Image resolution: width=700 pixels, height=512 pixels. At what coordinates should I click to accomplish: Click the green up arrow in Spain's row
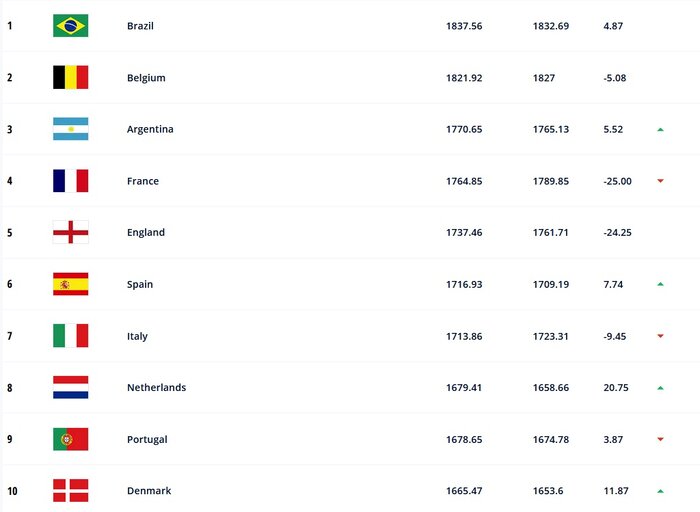(660, 285)
